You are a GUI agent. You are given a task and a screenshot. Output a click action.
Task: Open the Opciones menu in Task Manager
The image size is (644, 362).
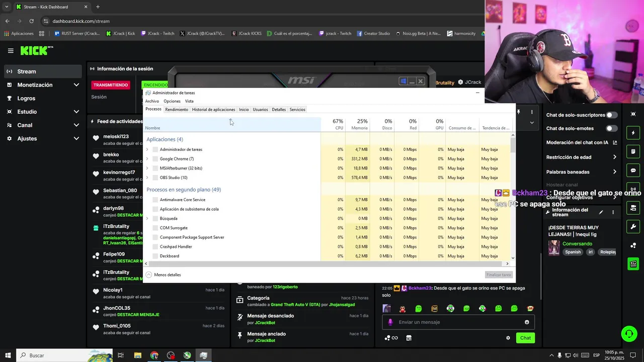(172, 101)
